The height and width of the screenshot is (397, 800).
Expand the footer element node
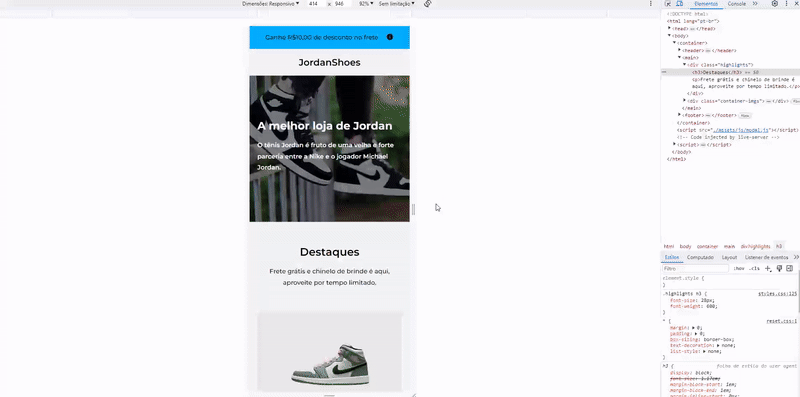(x=680, y=115)
